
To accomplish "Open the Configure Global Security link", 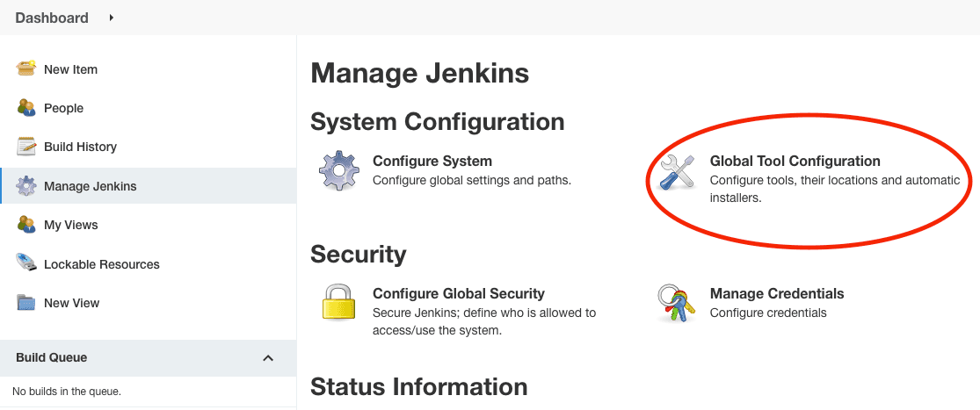I will point(459,293).
